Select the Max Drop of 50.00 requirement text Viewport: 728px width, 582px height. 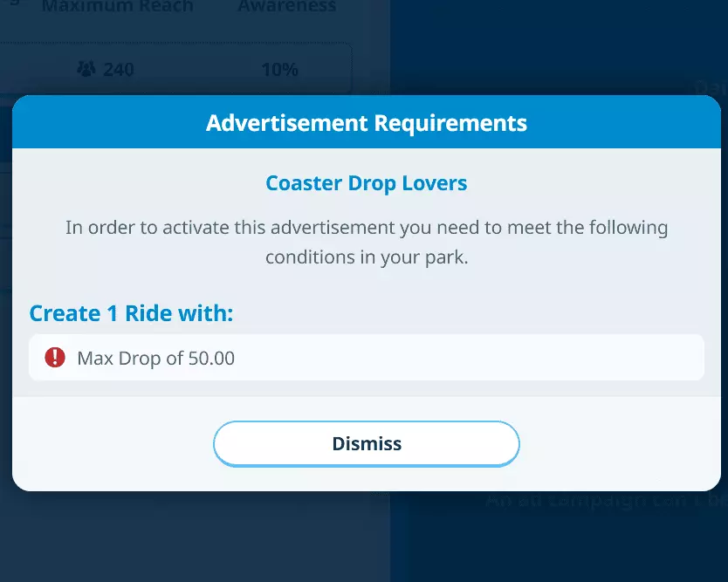(x=156, y=358)
